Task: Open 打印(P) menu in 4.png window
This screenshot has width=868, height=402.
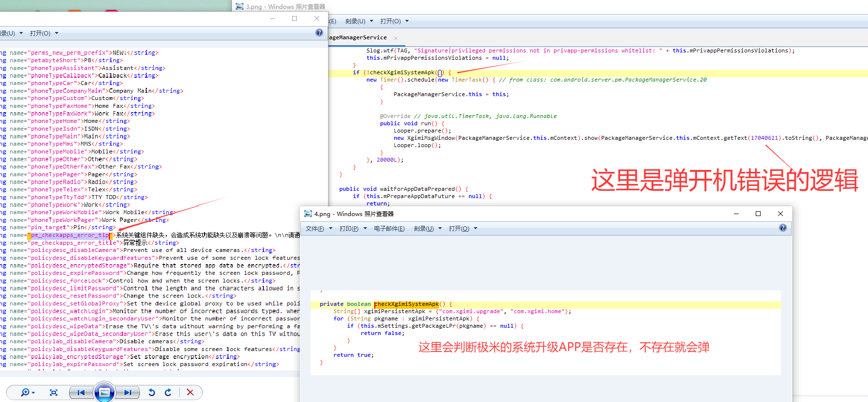Action: (349, 229)
